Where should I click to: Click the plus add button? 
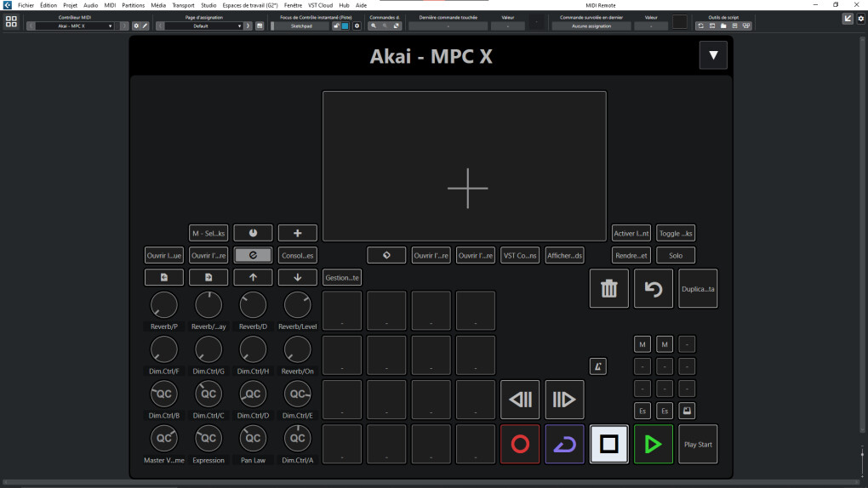click(297, 233)
